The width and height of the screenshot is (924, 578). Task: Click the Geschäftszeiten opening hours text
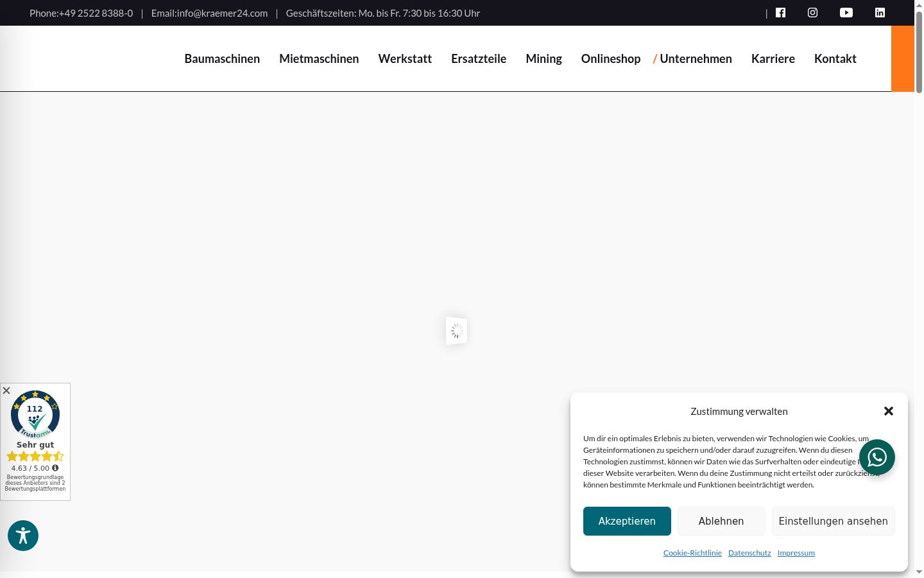pyautogui.click(x=383, y=13)
